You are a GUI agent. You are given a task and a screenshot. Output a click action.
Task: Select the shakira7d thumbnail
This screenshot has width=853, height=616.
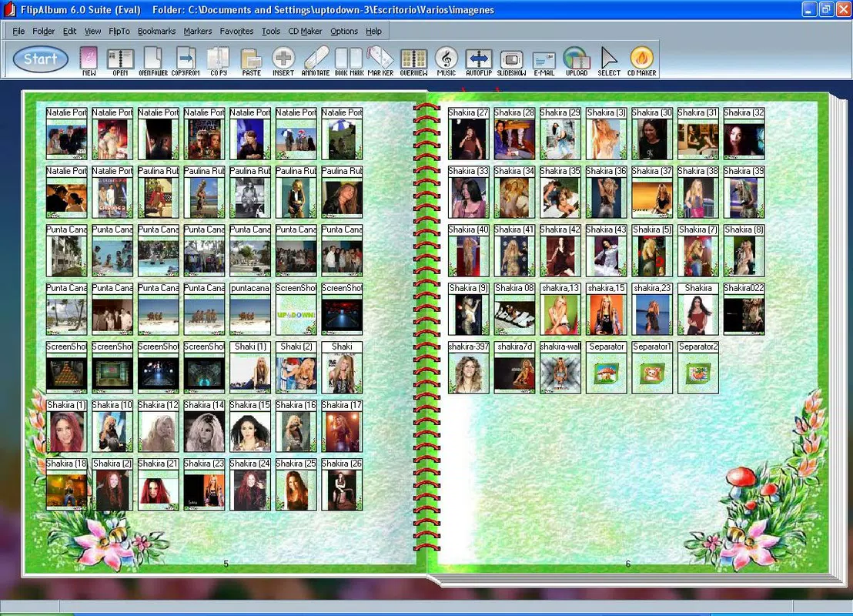(514, 367)
